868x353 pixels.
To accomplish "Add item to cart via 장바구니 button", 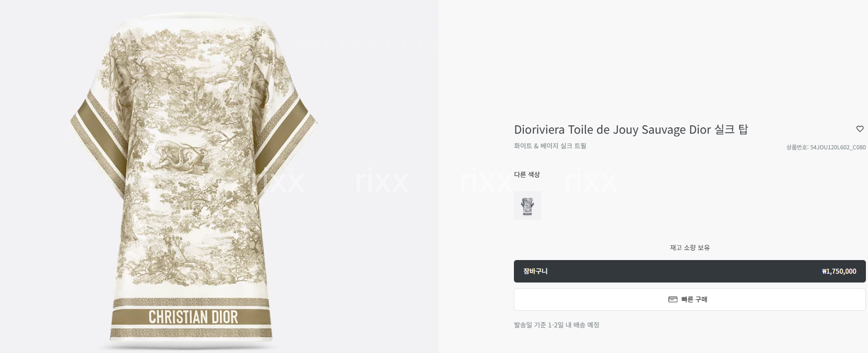I will [689, 271].
